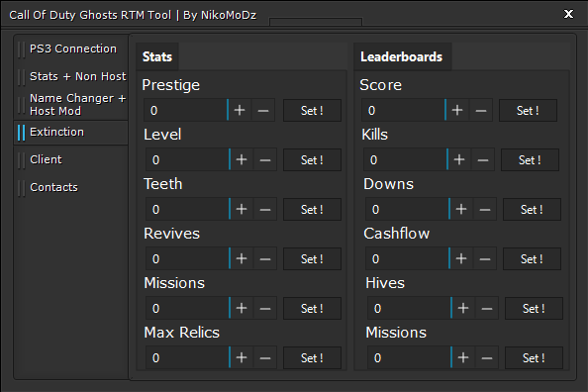Decrement the Leaderboards Score value
The image size is (588, 392).
pos(481,110)
